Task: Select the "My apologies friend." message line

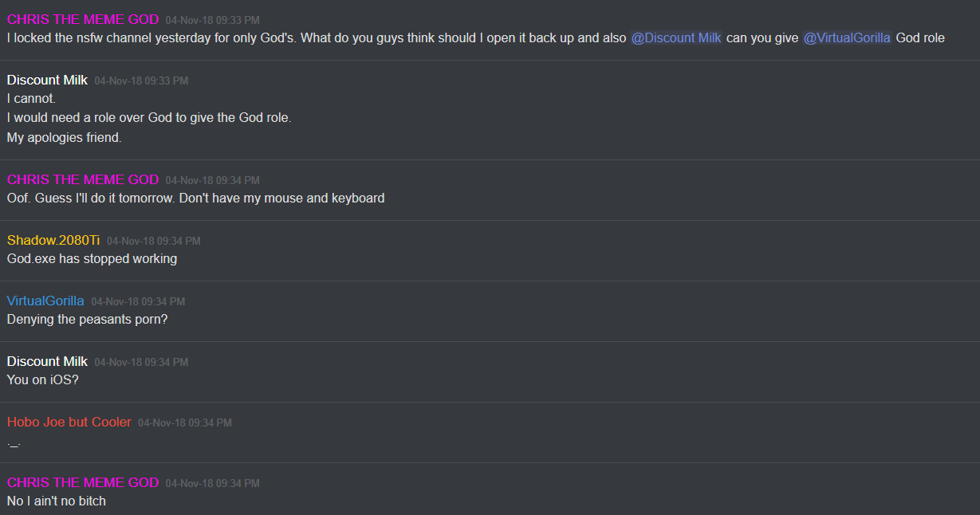Action: (x=64, y=137)
